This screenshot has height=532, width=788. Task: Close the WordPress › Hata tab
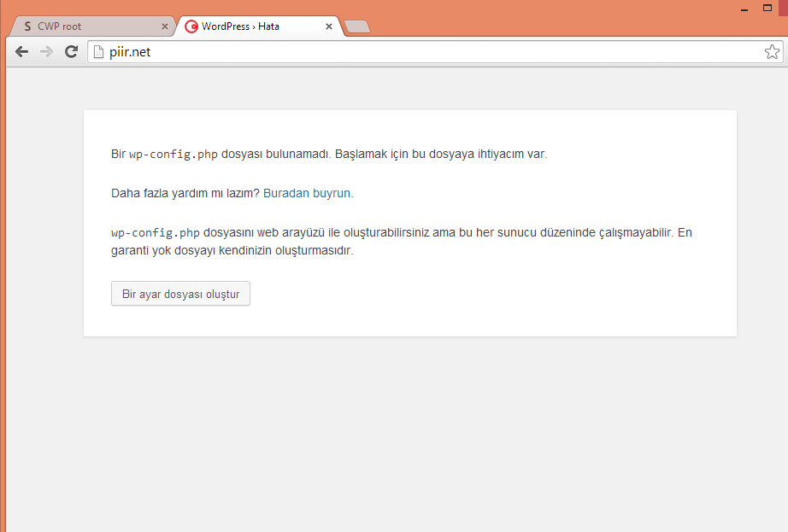coord(329,26)
